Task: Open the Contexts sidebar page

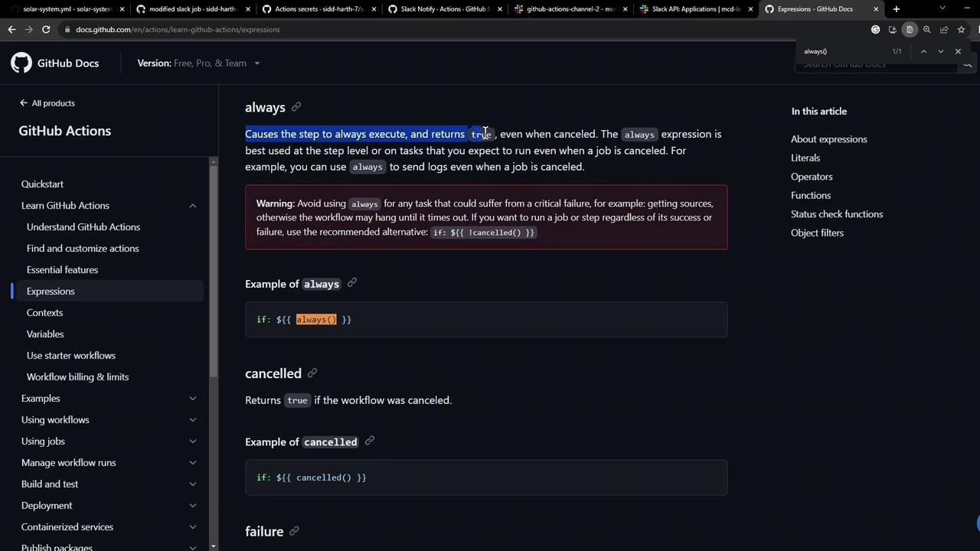Action: click(44, 313)
